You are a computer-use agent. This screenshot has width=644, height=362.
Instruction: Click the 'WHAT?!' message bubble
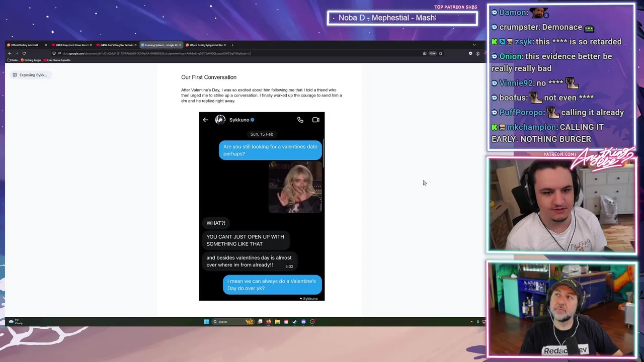(216, 223)
